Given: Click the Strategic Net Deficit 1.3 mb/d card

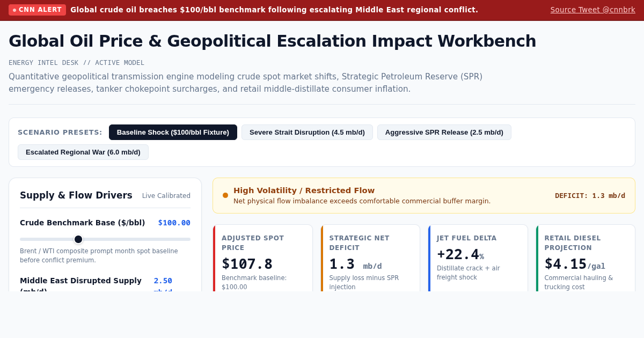Looking at the screenshot, I should point(370,259).
